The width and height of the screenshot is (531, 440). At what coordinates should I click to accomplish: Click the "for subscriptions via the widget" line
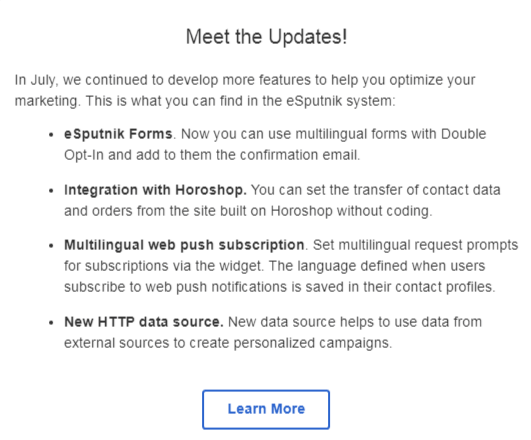[x=275, y=266]
